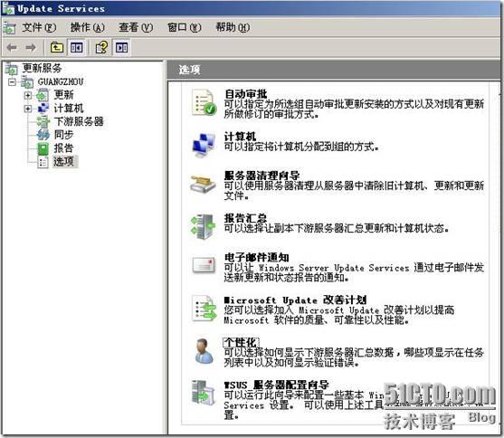Click the 选项 panel header bar
This screenshot has width=504, height=438.
[x=333, y=70]
